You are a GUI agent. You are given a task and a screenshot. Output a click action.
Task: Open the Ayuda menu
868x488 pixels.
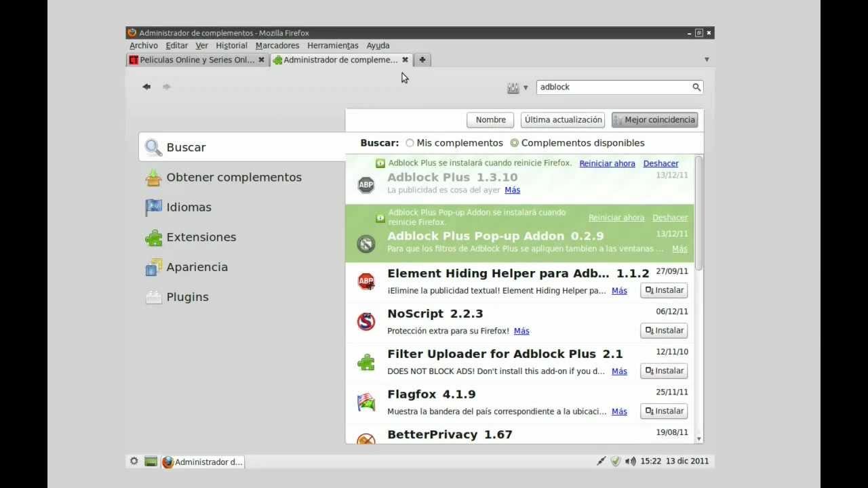pyautogui.click(x=378, y=45)
